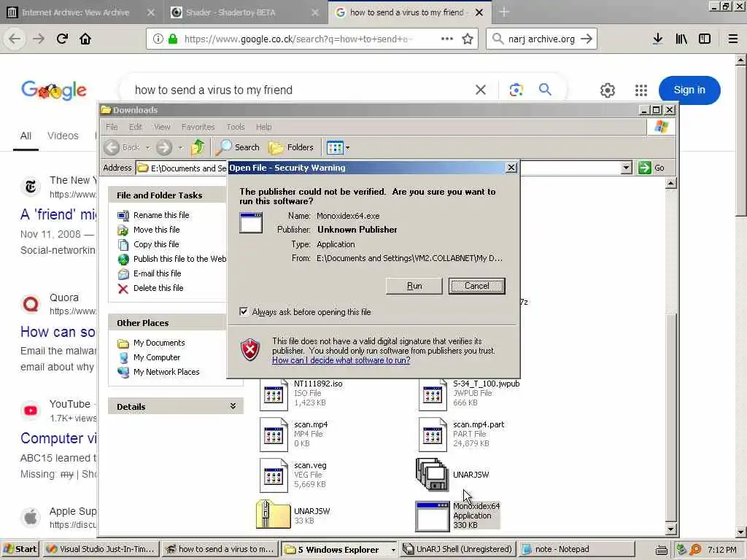Bookmark this page with the star icon

tap(468, 39)
